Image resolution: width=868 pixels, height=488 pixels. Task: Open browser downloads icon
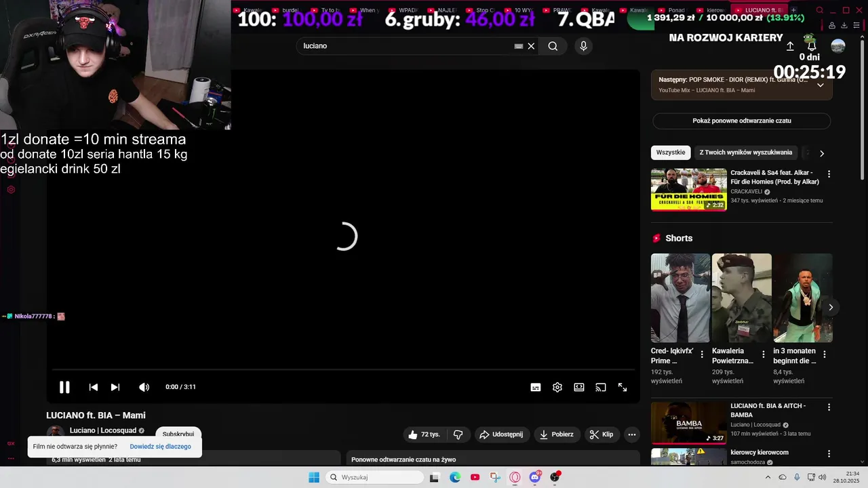pos(844,26)
